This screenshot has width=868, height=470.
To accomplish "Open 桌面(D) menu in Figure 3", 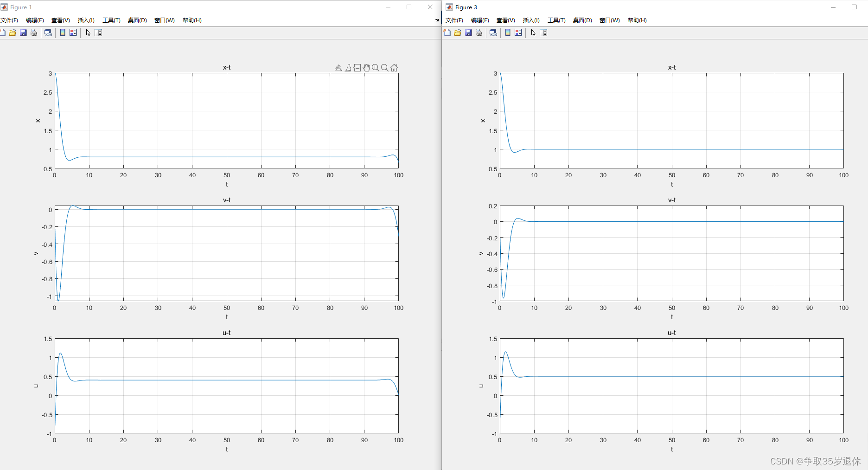I will 582,20.
